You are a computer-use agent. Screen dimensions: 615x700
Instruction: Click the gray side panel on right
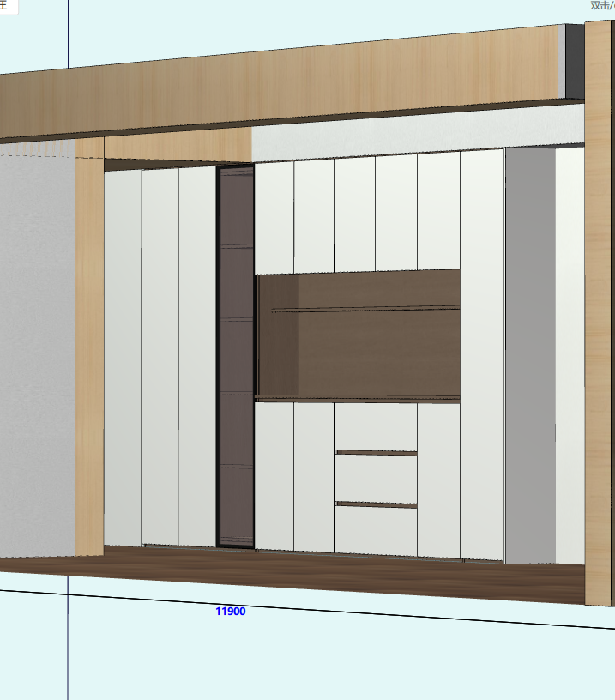tap(530, 356)
